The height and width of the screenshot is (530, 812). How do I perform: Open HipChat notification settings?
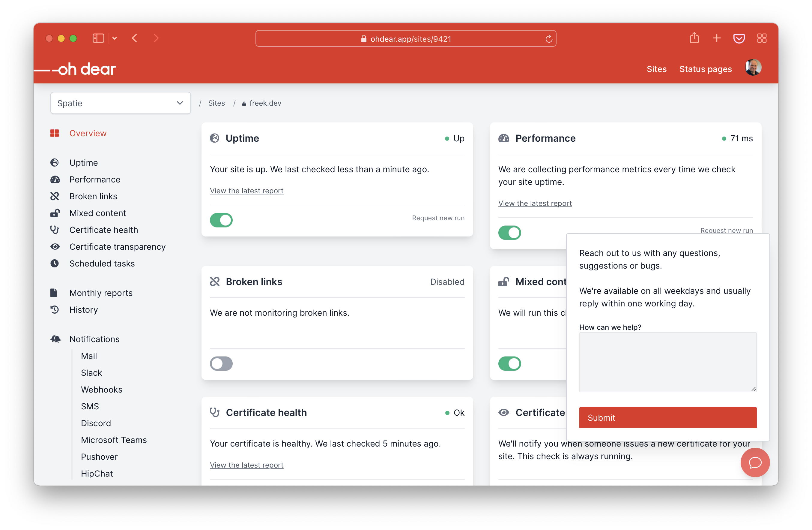pyautogui.click(x=97, y=473)
